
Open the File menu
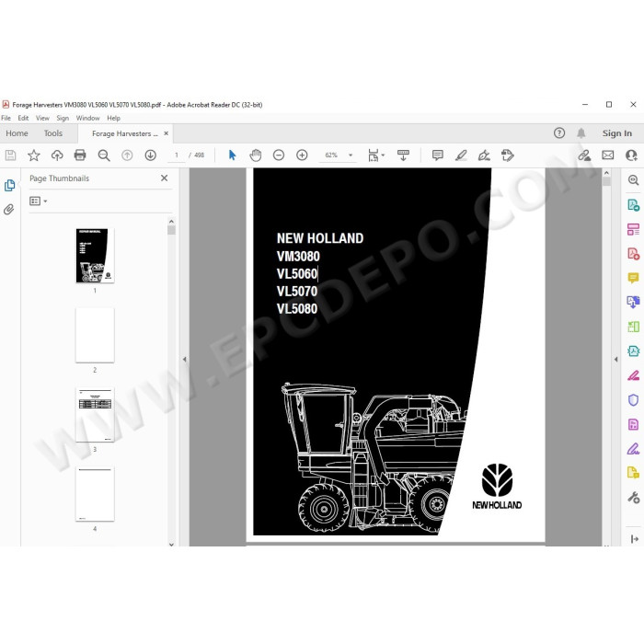(x=6, y=118)
